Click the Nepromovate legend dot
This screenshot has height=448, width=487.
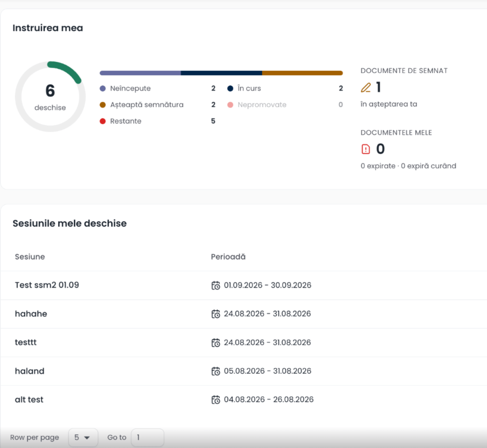click(230, 105)
